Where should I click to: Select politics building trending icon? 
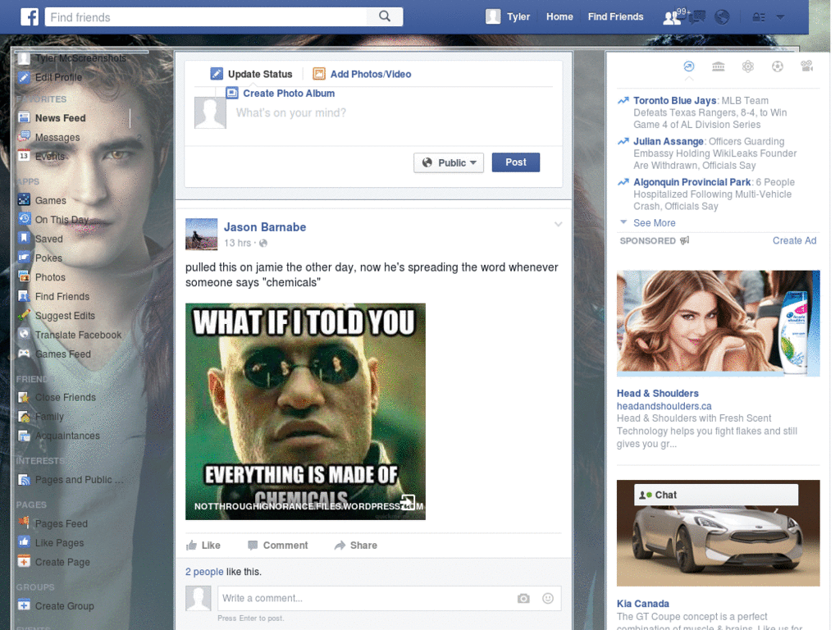(719, 66)
